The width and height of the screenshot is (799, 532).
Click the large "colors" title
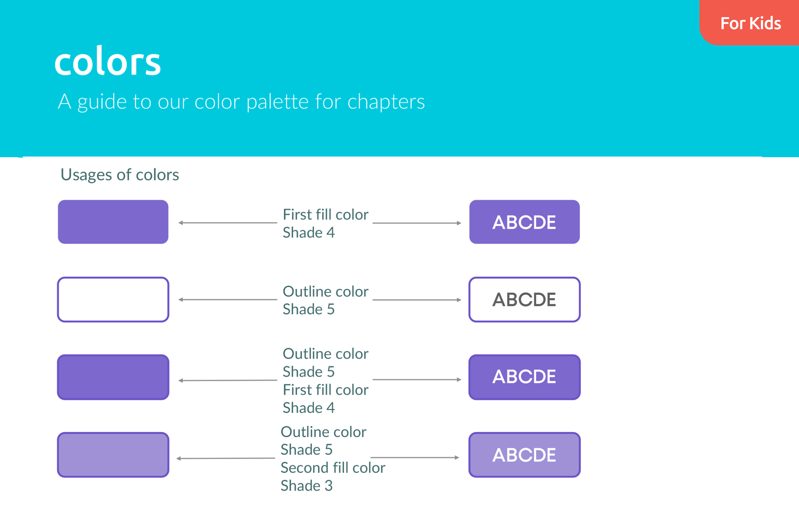tap(107, 62)
